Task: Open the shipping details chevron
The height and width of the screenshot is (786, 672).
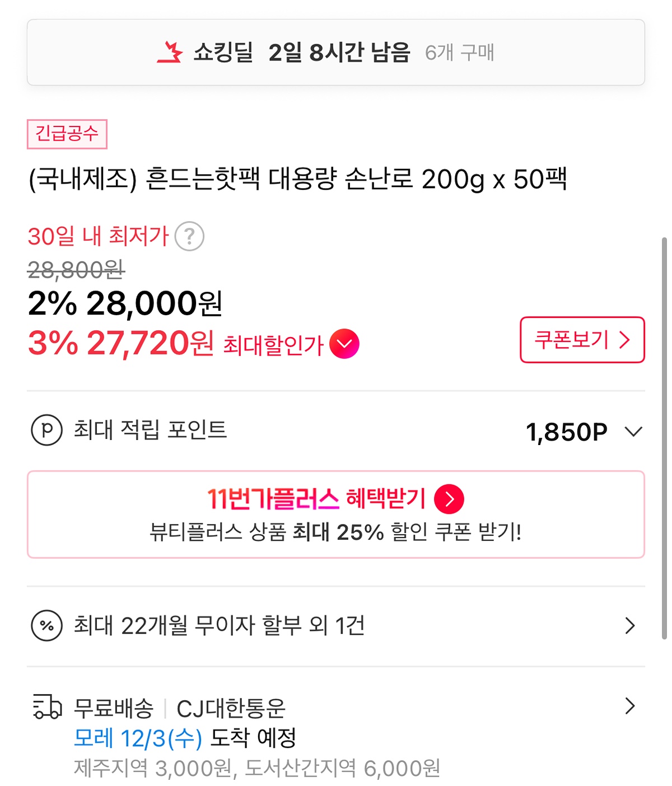Action: tap(630, 706)
